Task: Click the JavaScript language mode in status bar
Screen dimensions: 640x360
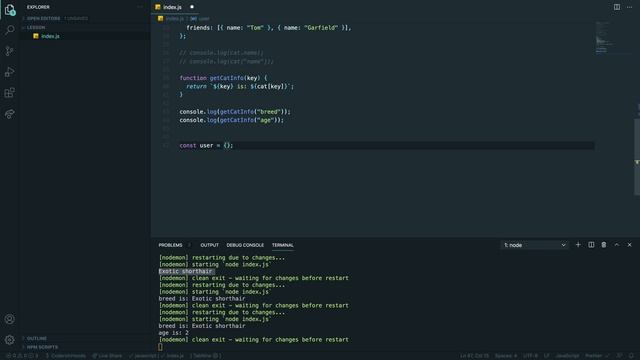Action: tap(567, 356)
